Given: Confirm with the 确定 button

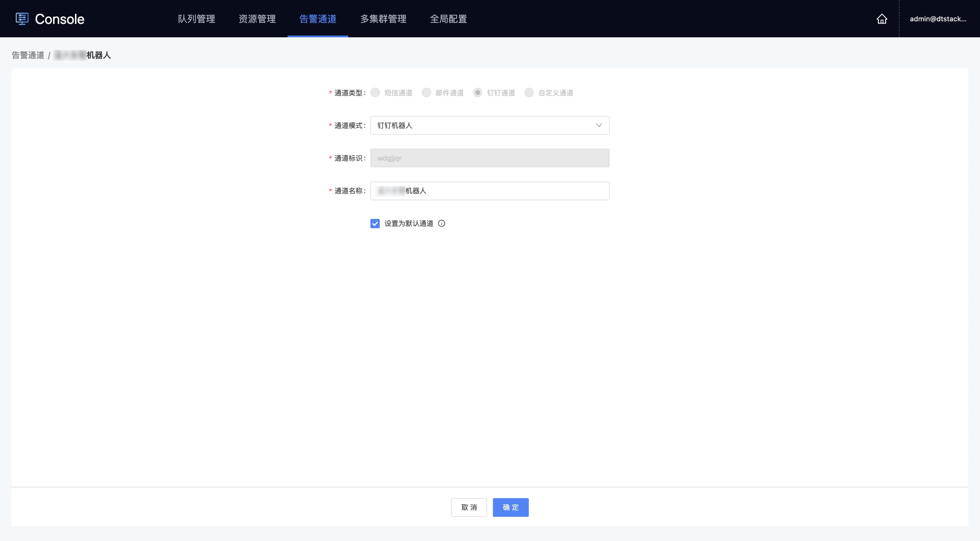Looking at the screenshot, I should [x=510, y=507].
